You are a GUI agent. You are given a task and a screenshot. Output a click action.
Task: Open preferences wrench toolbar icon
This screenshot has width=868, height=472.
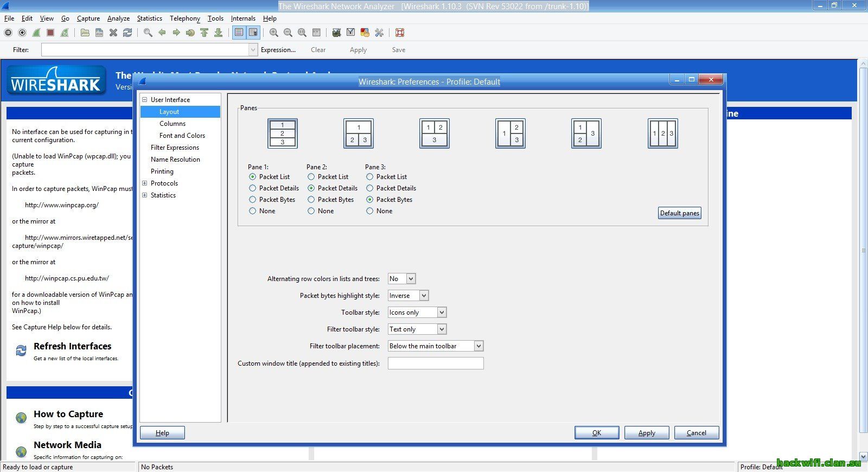pyautogui.click(x=379, y=33)
